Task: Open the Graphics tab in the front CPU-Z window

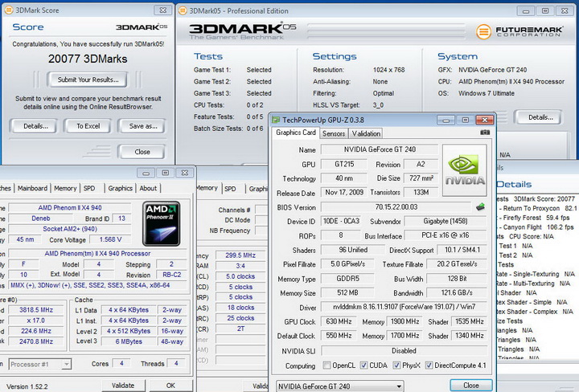Action: click(120, 188)
